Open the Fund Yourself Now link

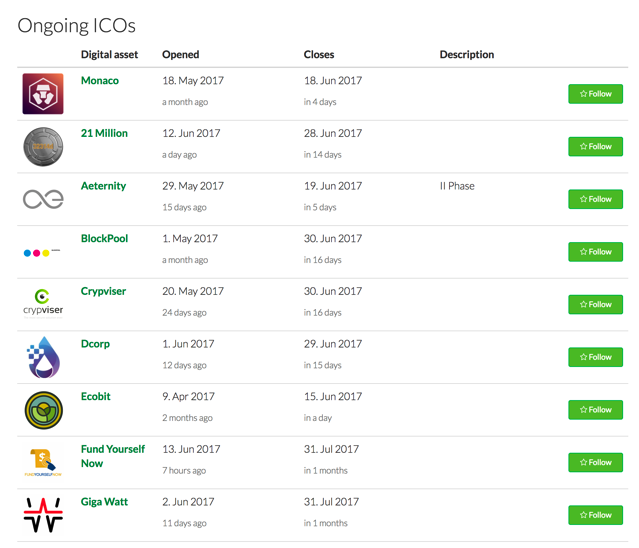[113, 456]
